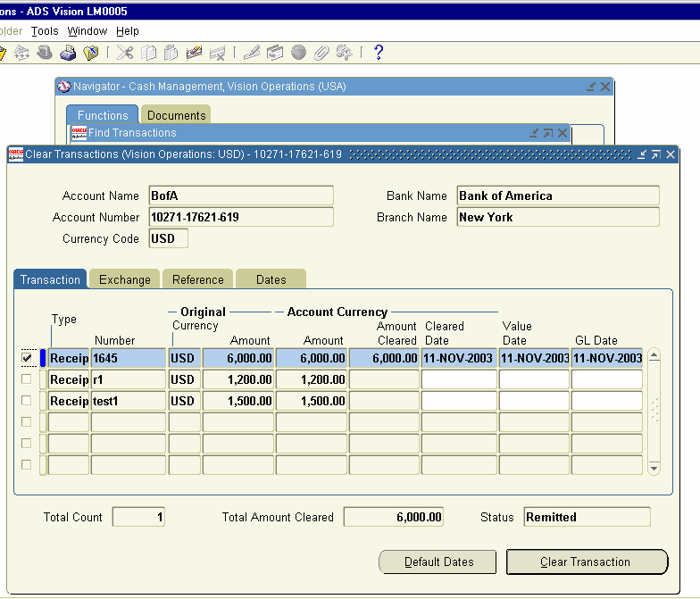Click the Type cell of receipt test1
The height and width of the screenshot is (599, 700).
pos(69,401)
